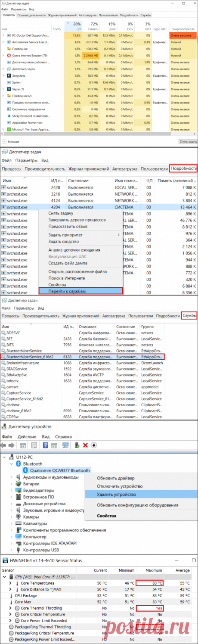Screen dimensions: 198x644
Task: Click the CPU Package thermometer icon
Action: [12, 595]
